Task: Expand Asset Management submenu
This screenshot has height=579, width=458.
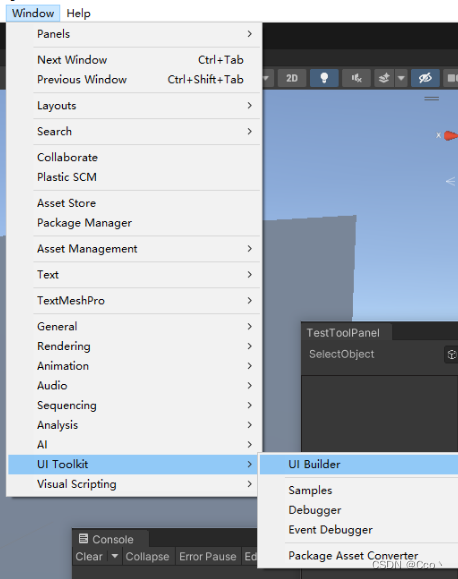Action: pos(135,249)
